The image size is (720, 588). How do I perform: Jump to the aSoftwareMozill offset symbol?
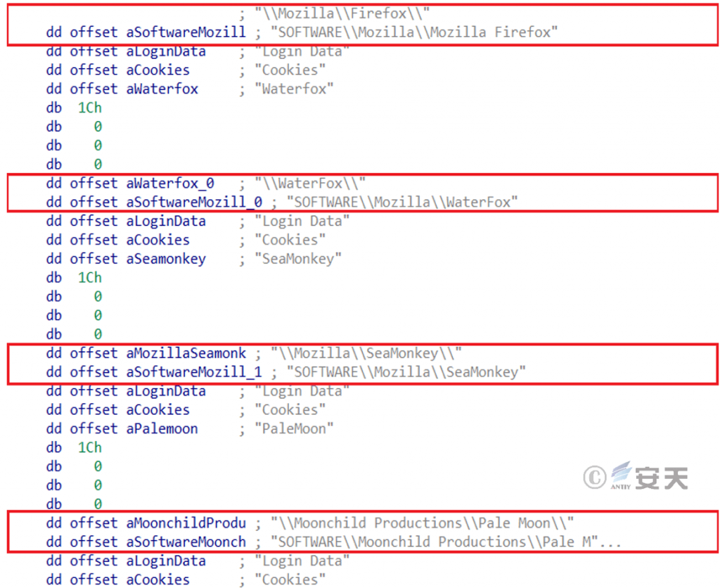186,32
